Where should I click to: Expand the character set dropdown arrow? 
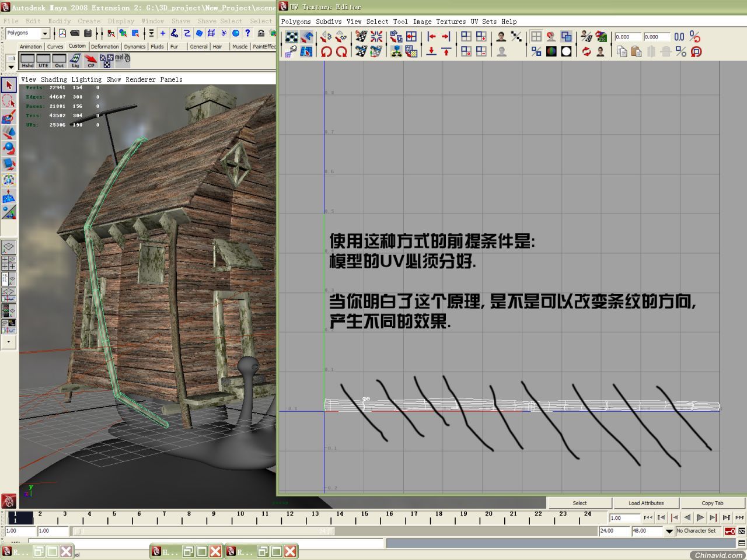(669, 531)
